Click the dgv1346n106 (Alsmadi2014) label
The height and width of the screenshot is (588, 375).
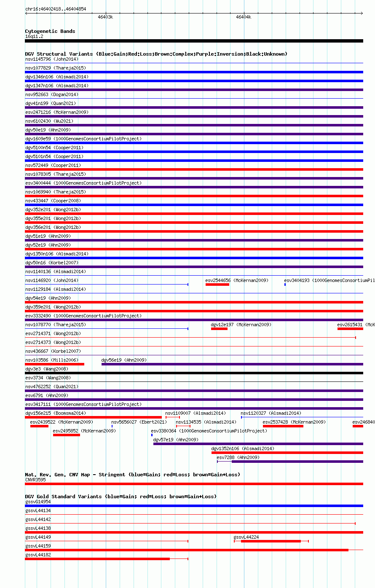coord(57,77)
